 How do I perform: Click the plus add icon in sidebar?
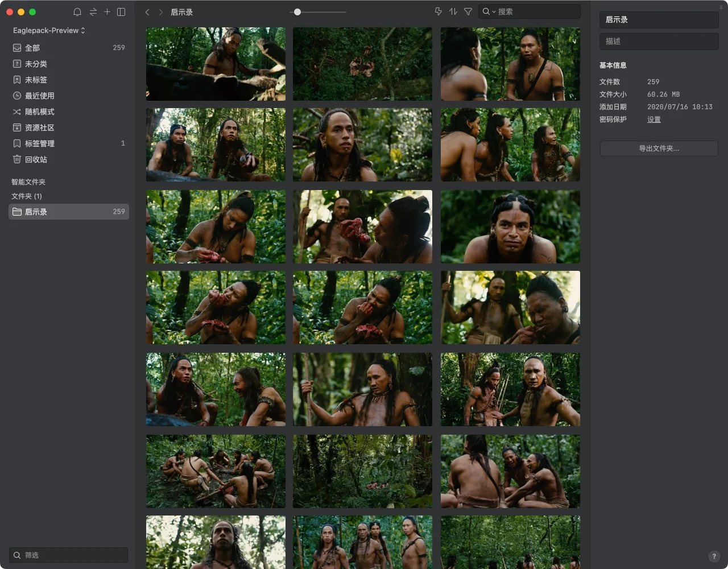click(107, 11)
